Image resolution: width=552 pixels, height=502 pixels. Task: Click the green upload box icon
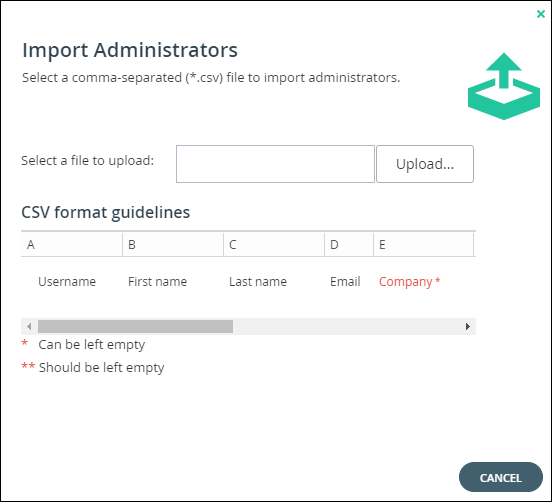(x=504, y=86)
